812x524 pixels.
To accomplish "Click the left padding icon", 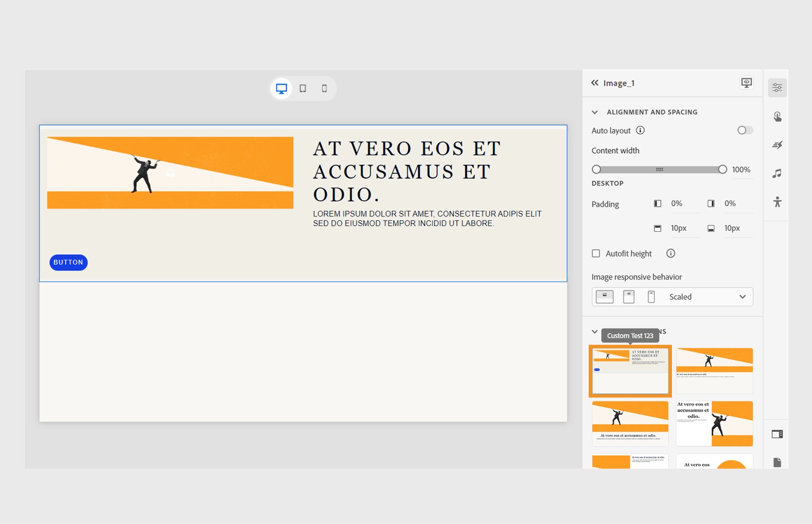I will click(x=658, y=203).
